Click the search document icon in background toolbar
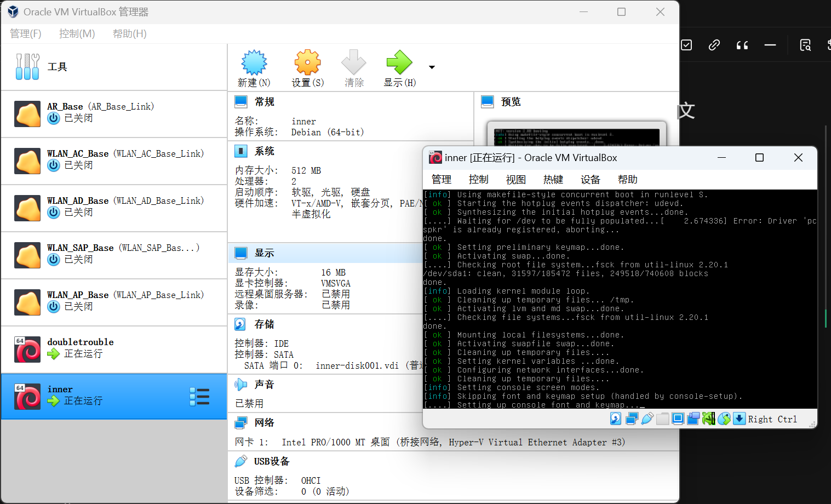Screen dimensions: 831x504 [x=805, y=45]
